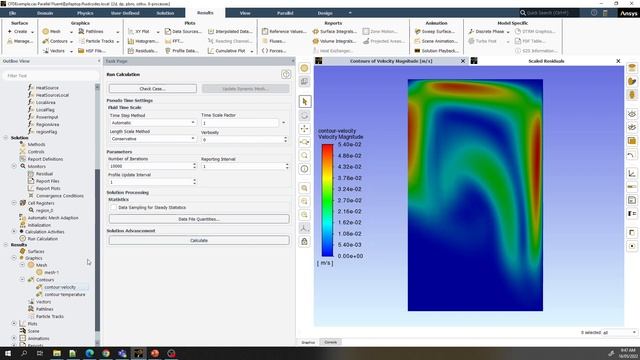Open the surface selection dropdown under graphics window
The image size is (640, 360).
[620, 333]
